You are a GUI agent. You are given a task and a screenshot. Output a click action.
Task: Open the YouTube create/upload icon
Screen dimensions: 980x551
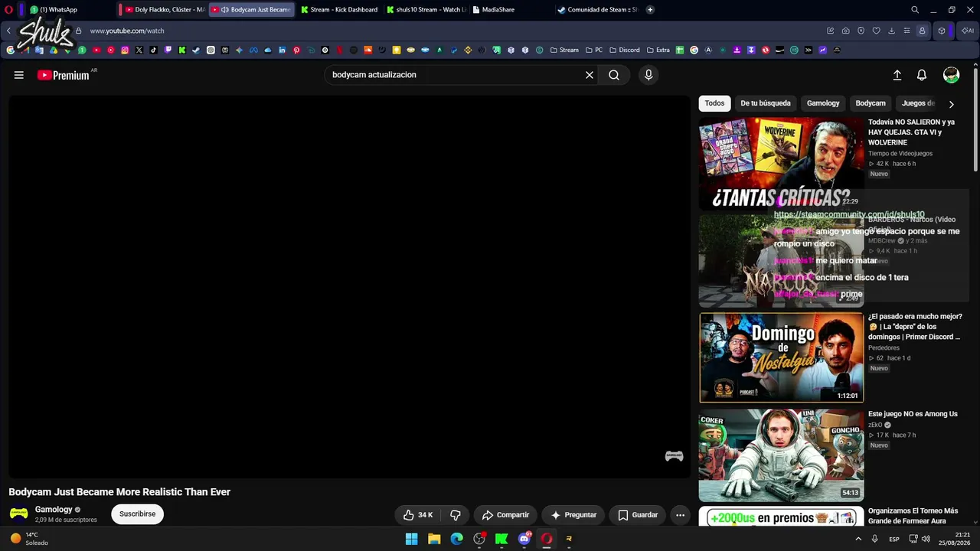897,75
